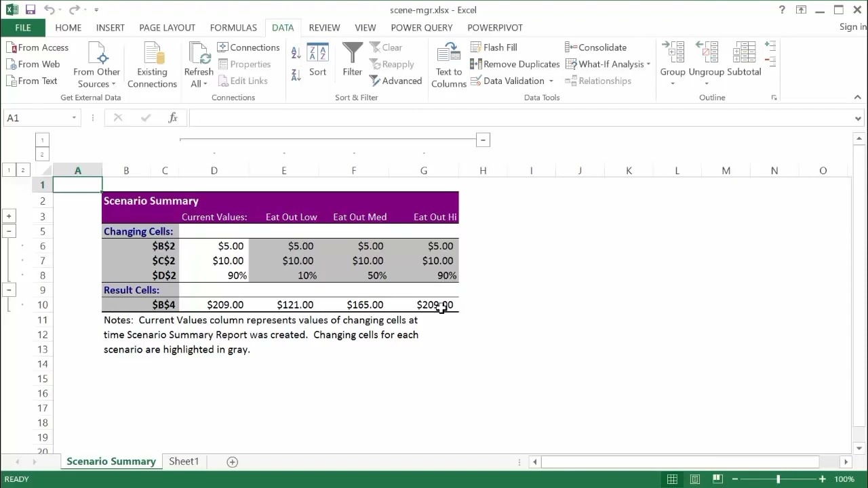
Task: Expand the formula bar
Action: 859,118
